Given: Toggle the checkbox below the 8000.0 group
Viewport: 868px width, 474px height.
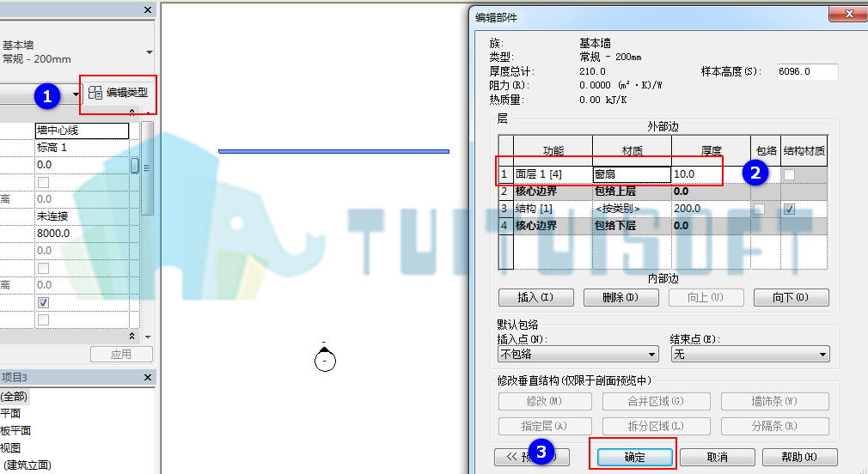Looking at the screenshot, I should pyautogui.click(x=43, y=268).
